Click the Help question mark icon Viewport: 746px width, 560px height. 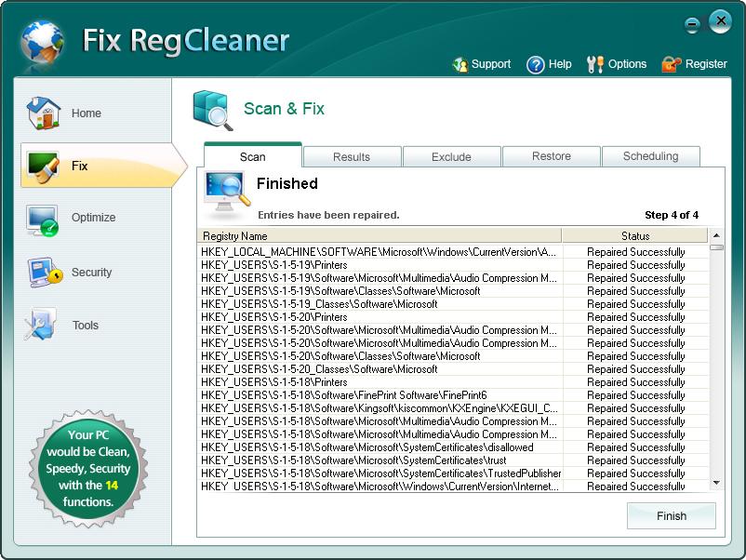[536, 64]
